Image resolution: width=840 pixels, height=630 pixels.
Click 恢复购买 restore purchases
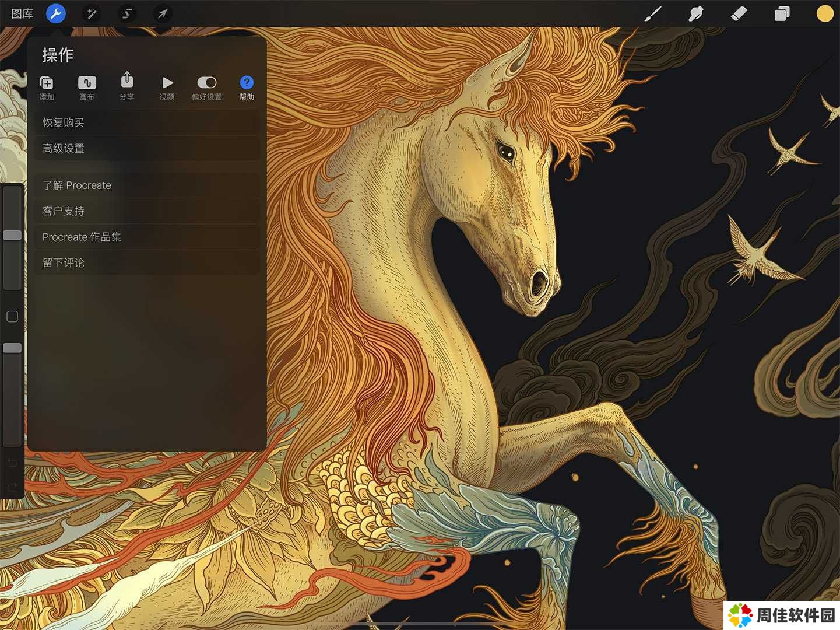(146, 123)
